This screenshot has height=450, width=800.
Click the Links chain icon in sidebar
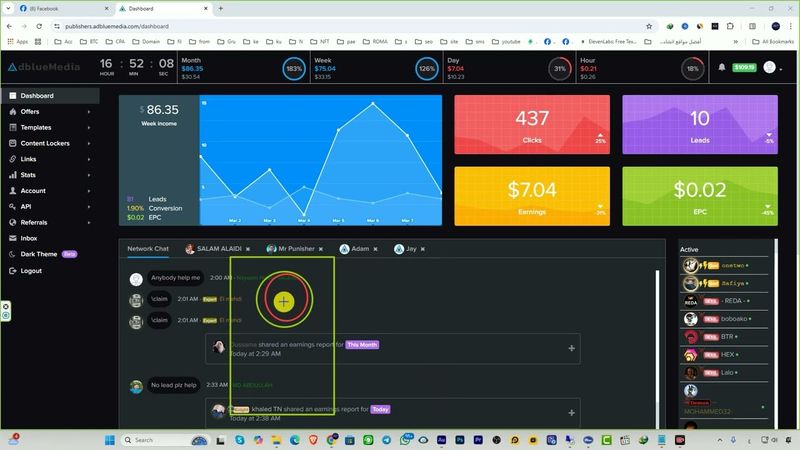[12, 159]
